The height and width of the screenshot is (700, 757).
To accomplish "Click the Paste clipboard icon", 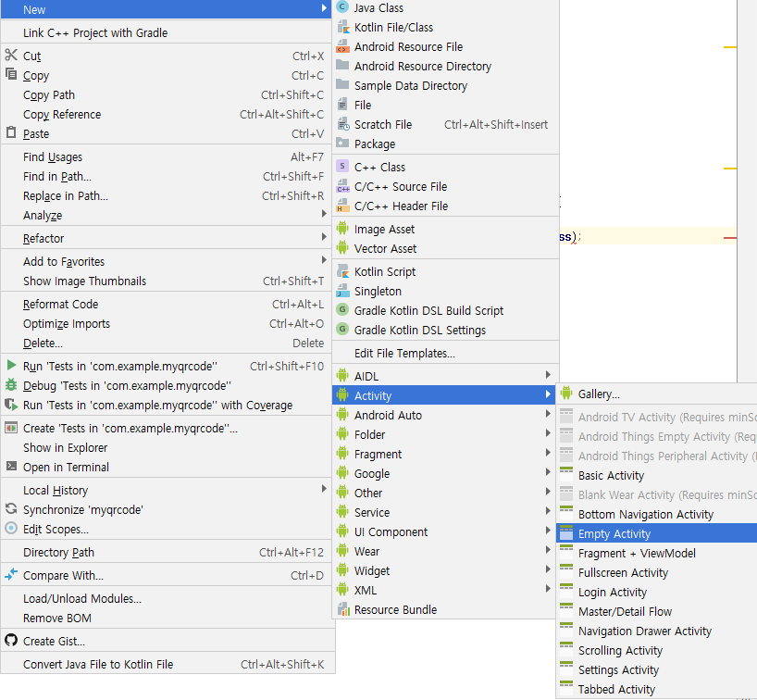I will pos(11,132).
